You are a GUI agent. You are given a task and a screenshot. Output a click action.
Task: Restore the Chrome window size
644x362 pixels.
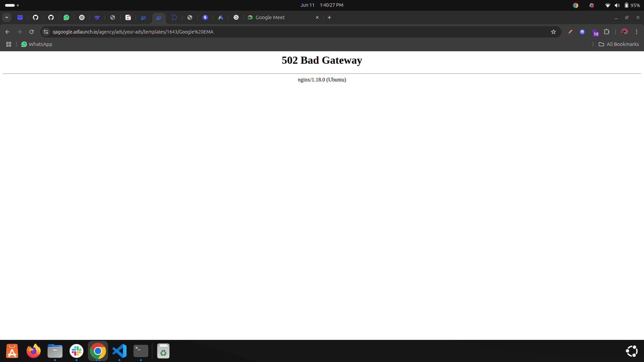[x=627, y=17]
